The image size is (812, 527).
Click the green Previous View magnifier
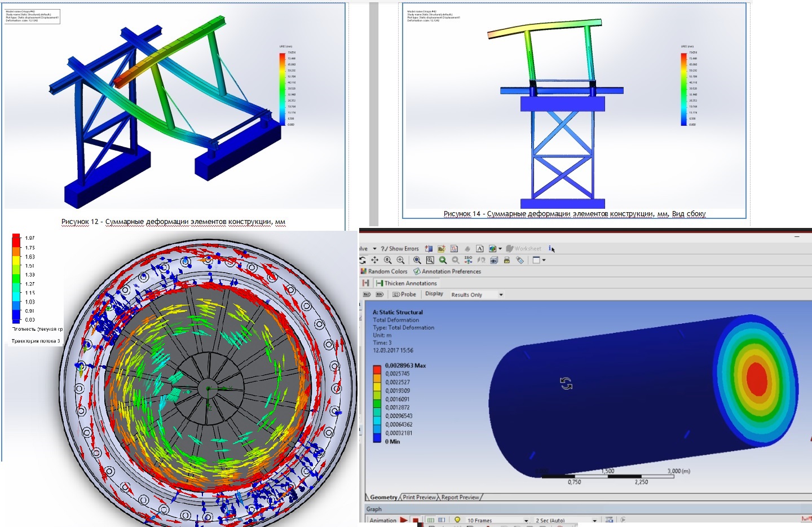click(x=443, y=260)
